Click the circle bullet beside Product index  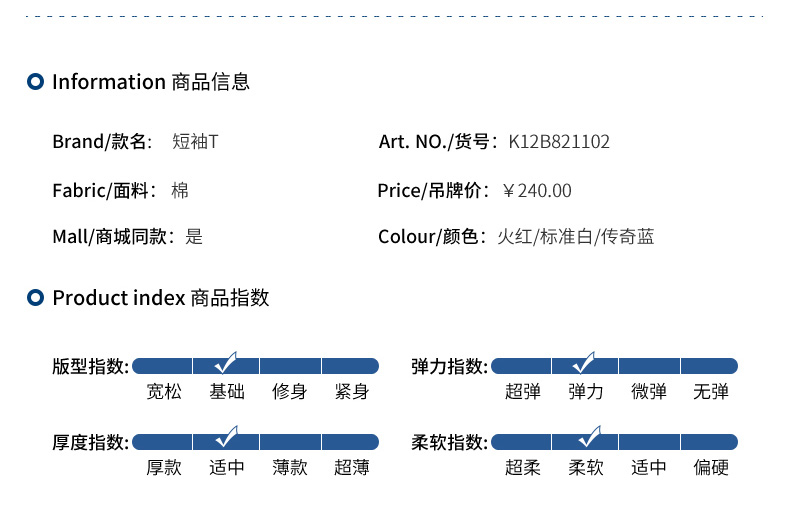35,298
